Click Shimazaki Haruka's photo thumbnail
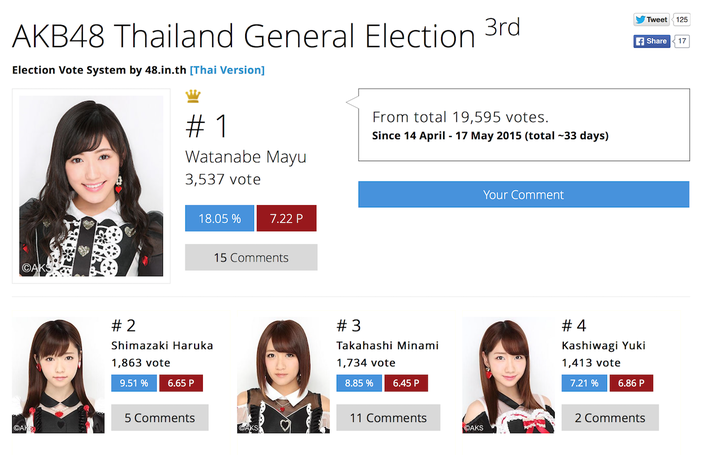Viewport: 702px width, 455px height. (58, 375)
